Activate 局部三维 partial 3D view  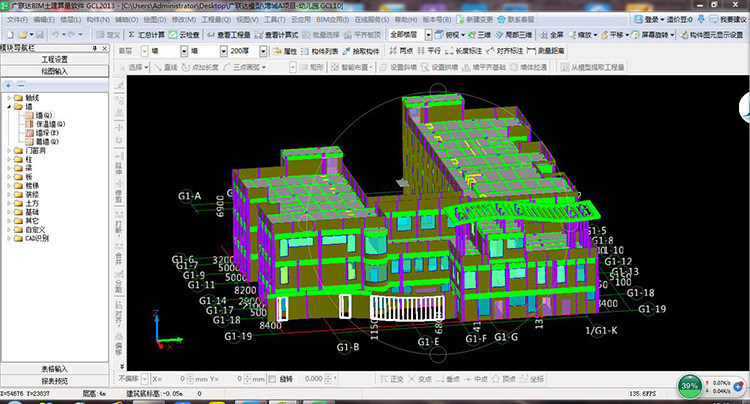[514, 35]
